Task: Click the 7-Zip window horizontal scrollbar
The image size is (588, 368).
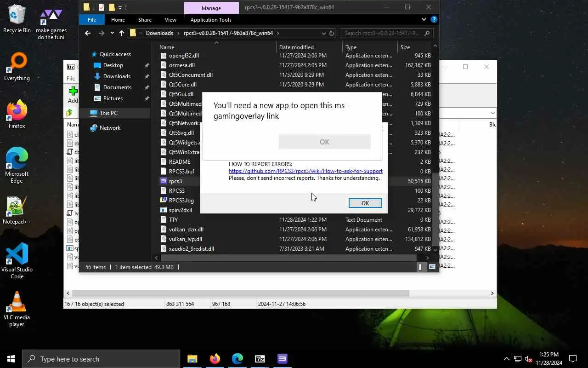Action: 240,293
